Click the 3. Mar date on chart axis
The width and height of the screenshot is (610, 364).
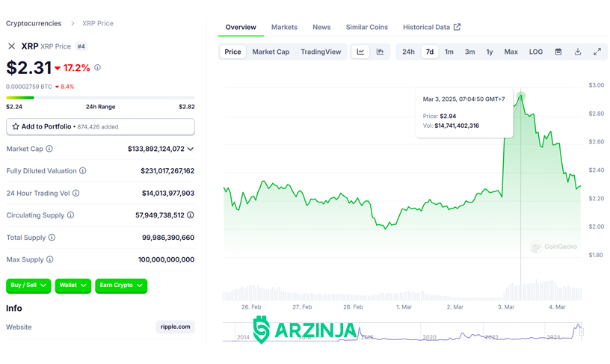pyautogui.click(x=506, y=307)
